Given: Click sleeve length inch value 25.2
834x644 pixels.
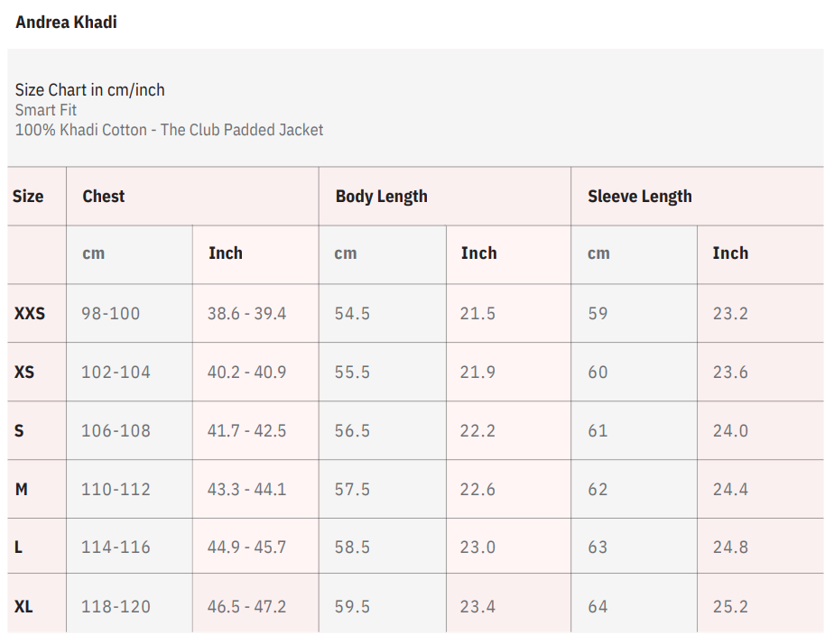Looking at the screenshot, I should (x=729, y=606).
